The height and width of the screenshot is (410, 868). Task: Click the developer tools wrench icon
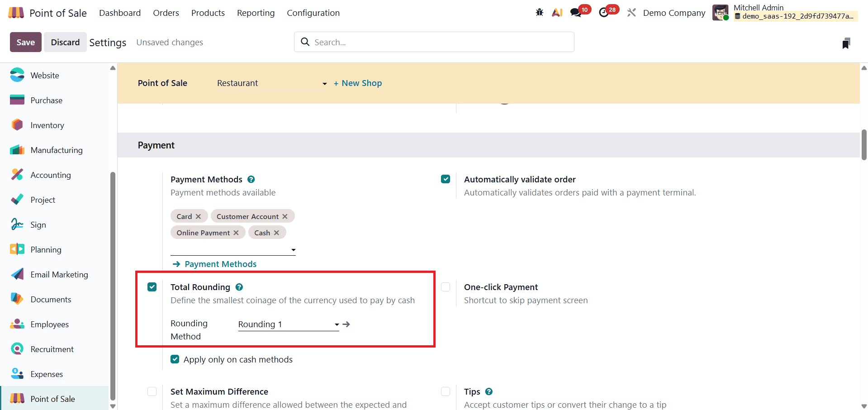tap(631, 12)
